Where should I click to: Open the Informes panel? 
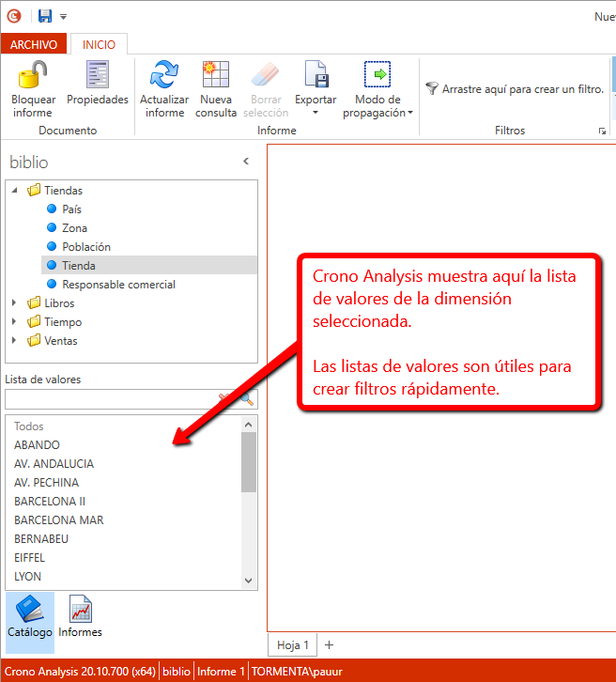point(80,615)
